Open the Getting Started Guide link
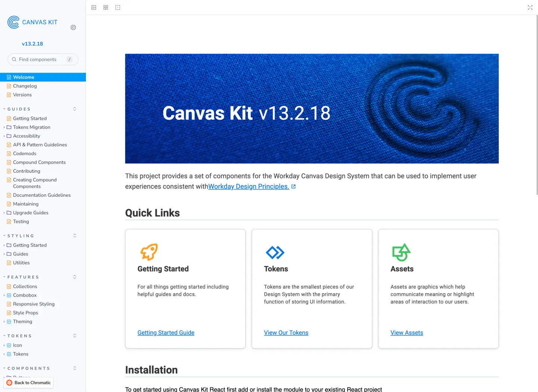 pos(166,333)
